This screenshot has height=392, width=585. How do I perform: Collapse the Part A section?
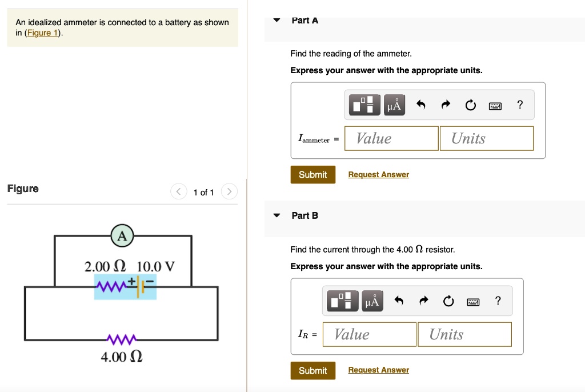pyautogui.click(x=277, y=19)
